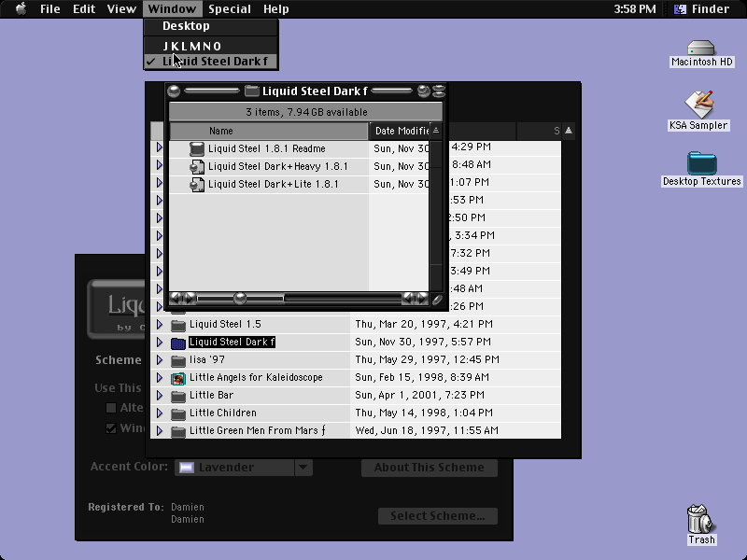This screenshot has height=560, width=747.
Task: Expand the Liquid Steel Dark f folder row
Action: click(160, 343)
